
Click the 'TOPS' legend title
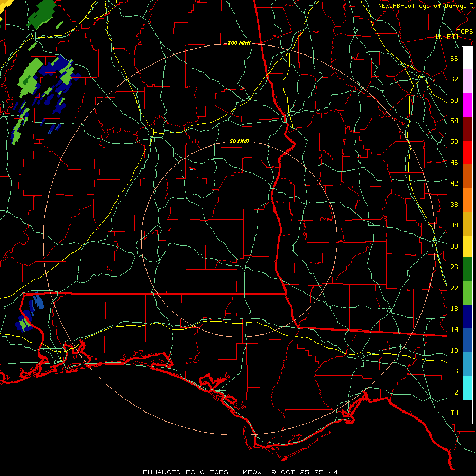[x=465, y=32]
